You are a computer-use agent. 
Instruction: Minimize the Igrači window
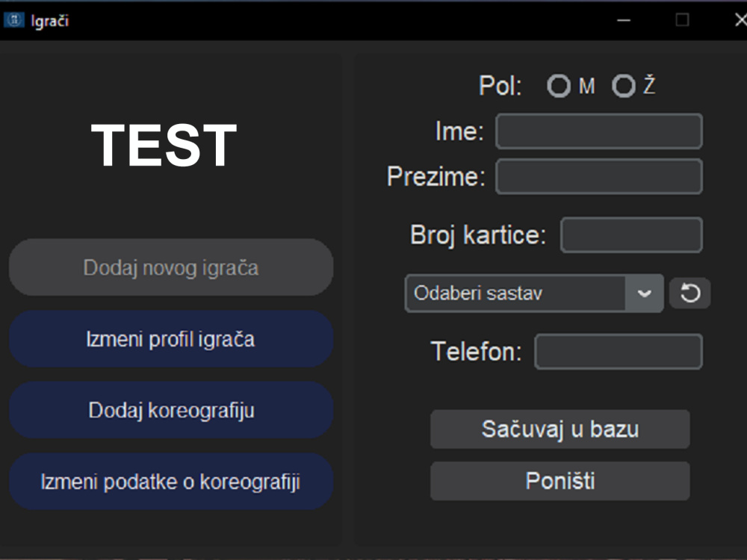coord(624,20)
